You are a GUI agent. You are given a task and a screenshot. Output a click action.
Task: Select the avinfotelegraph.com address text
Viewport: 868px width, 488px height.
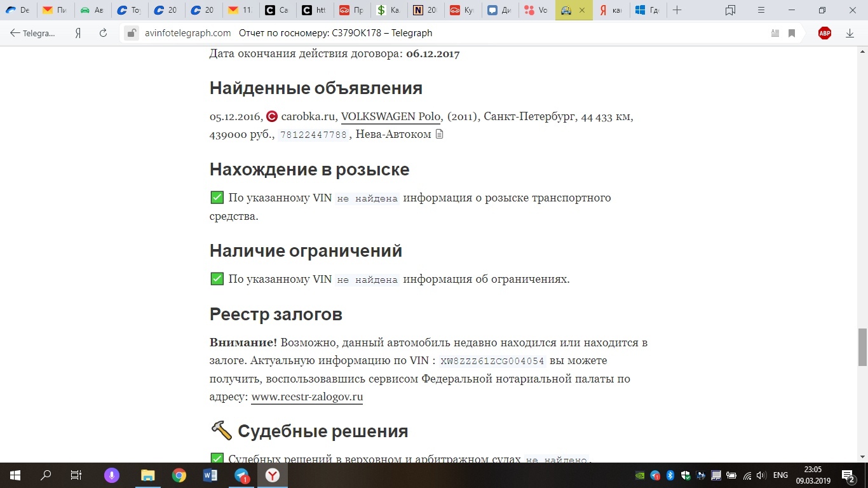pos(187,33)
